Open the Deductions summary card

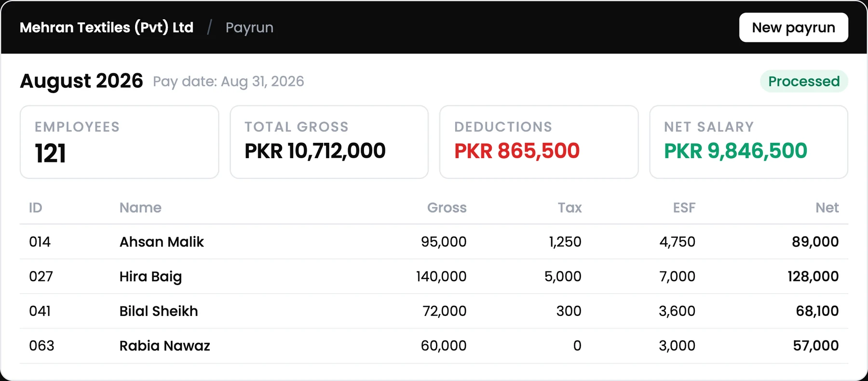tap(539, 142)
